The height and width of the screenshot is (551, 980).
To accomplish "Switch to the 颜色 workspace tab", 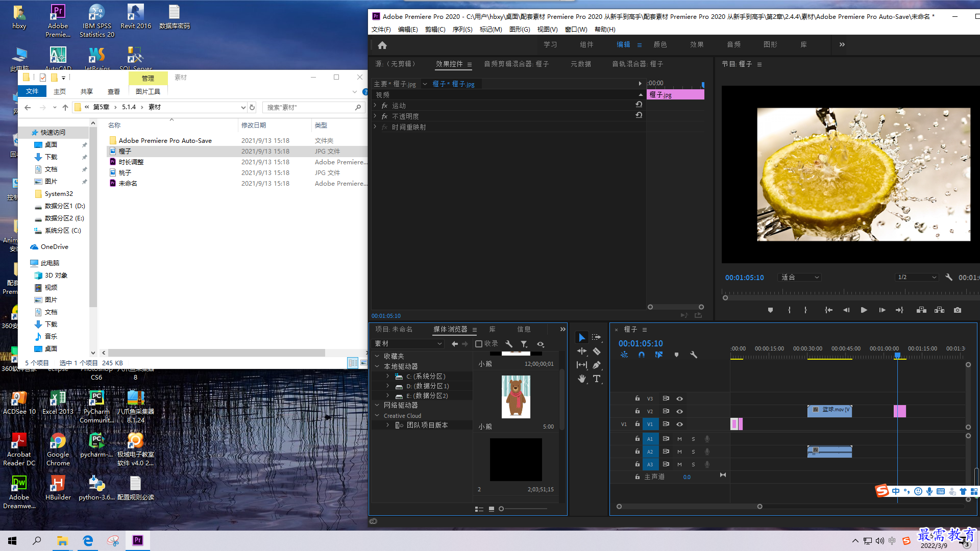I will 660,45.
